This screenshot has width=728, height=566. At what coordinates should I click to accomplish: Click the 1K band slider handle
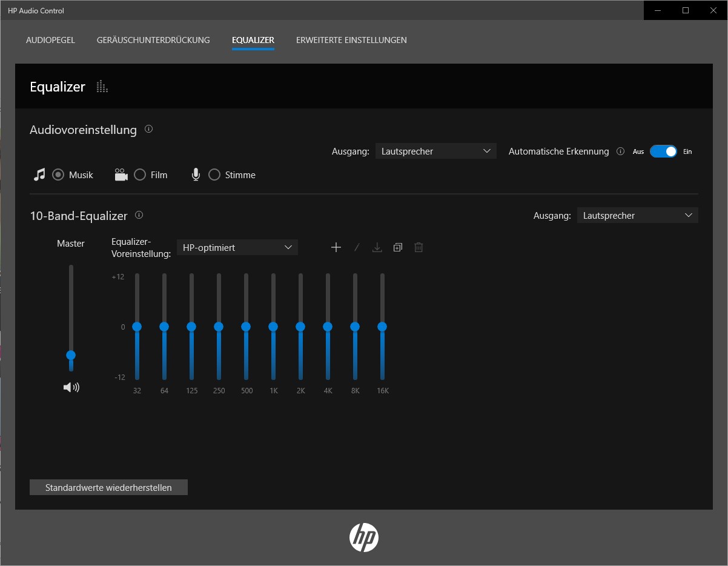pos(273,326)
